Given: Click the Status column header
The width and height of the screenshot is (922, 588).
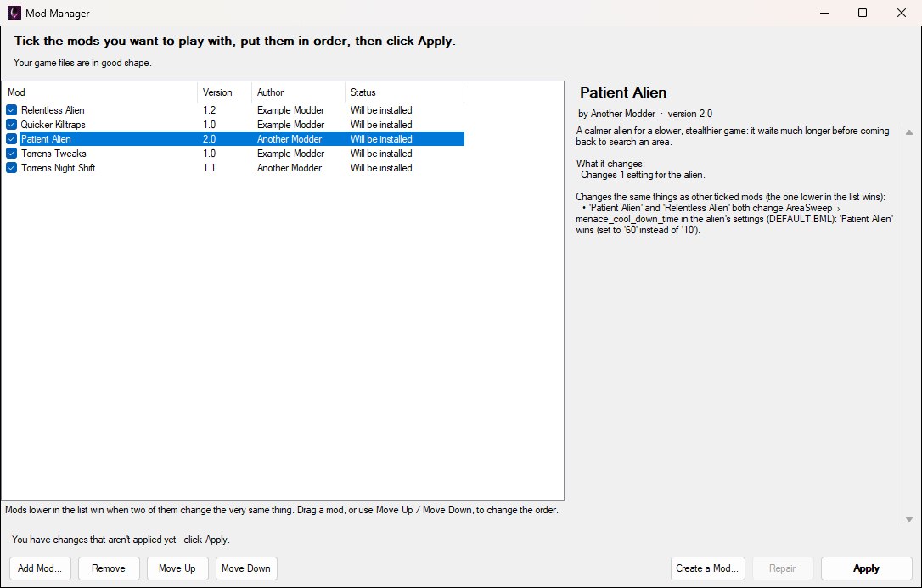Looking at the screenshot, I should (x=405, y=92).
